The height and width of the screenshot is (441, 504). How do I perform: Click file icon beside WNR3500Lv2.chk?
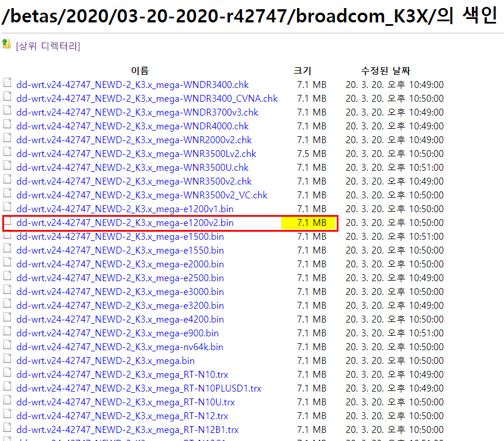[7, 152]
